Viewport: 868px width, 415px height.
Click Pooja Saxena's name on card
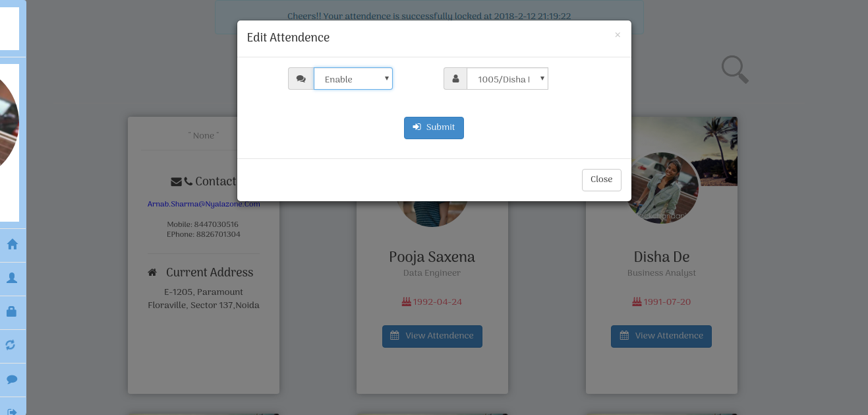(x=432, y=257)
